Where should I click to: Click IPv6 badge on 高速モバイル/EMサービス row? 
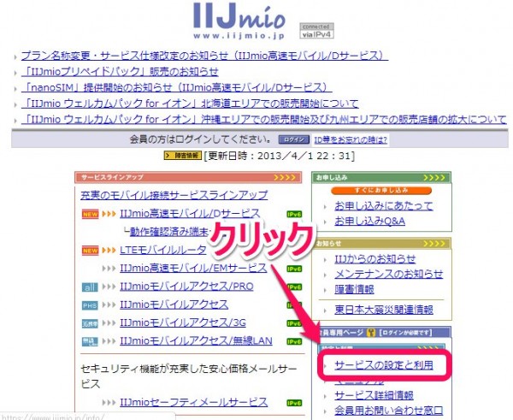(x=294, y=269)
